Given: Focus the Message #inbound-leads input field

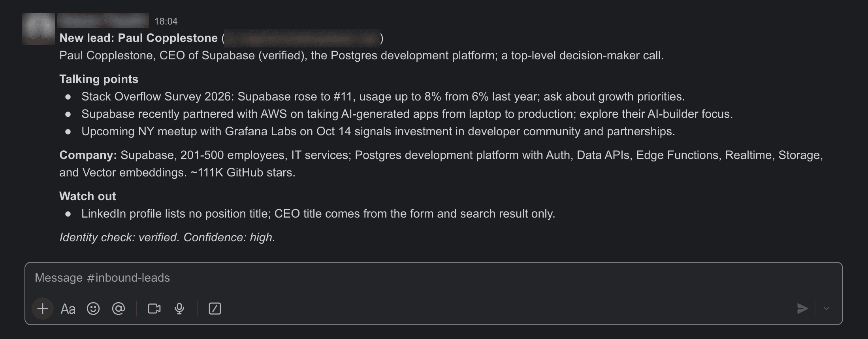Looking at the screenshot, I should pos(433,278).
